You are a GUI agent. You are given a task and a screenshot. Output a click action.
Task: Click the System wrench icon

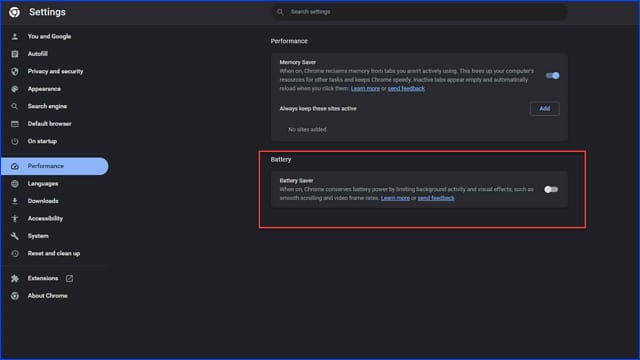tap(15, 236)
